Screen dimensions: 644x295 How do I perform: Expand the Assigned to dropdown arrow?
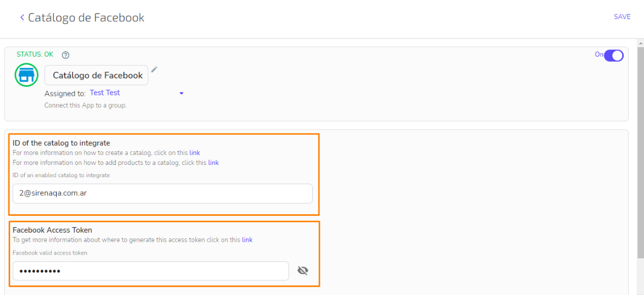pos(181,94)
